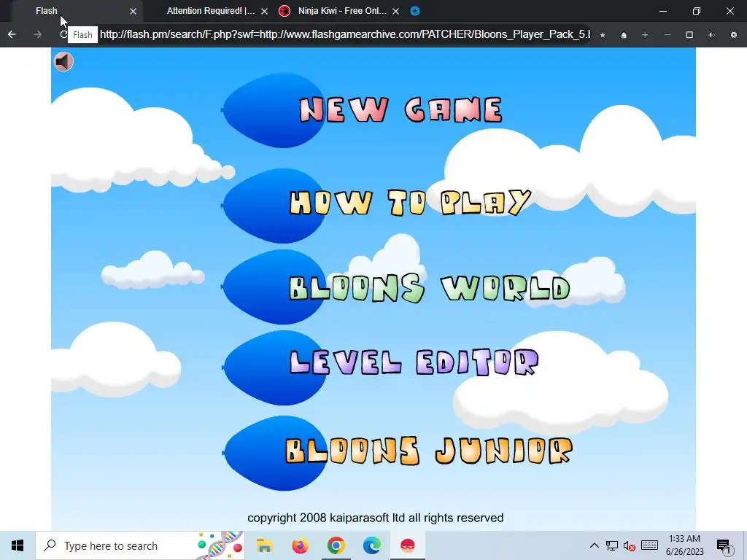Viewport: 747px width, 560px height.
Task: Select the Ninja Kiwi app in taskbar
Action: pyautogui.click(x=407, y=545)
